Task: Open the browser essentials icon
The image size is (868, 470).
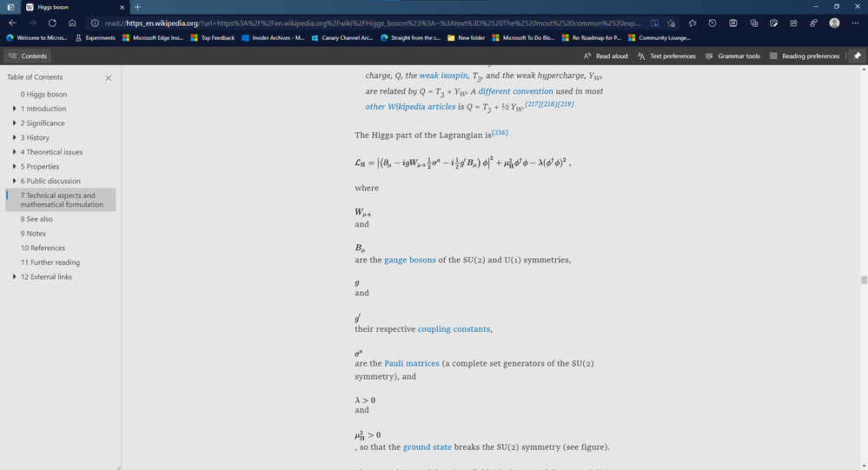Action: [x=774, y=23]
